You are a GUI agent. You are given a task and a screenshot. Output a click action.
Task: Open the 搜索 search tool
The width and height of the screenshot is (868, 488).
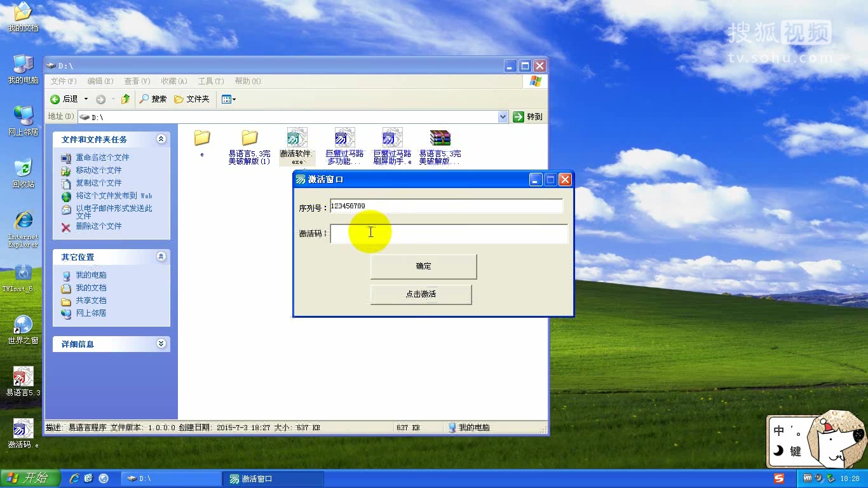[153, 99]
